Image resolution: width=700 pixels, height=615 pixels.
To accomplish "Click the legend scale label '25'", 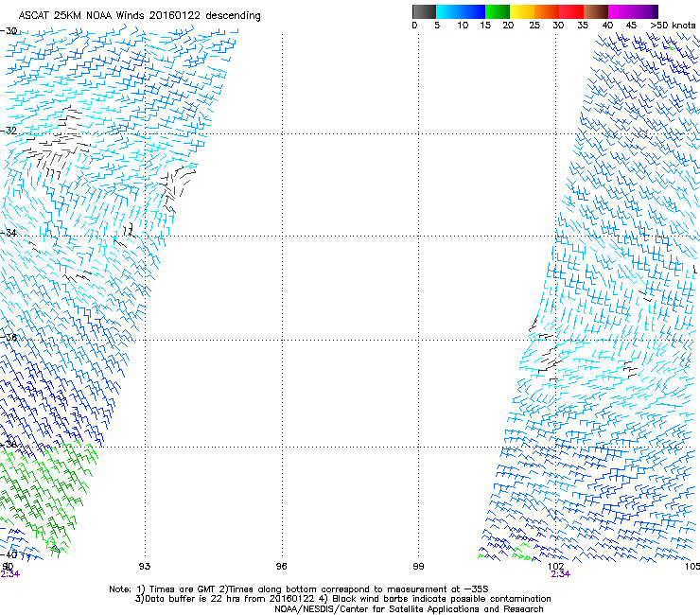I will 534,26.
